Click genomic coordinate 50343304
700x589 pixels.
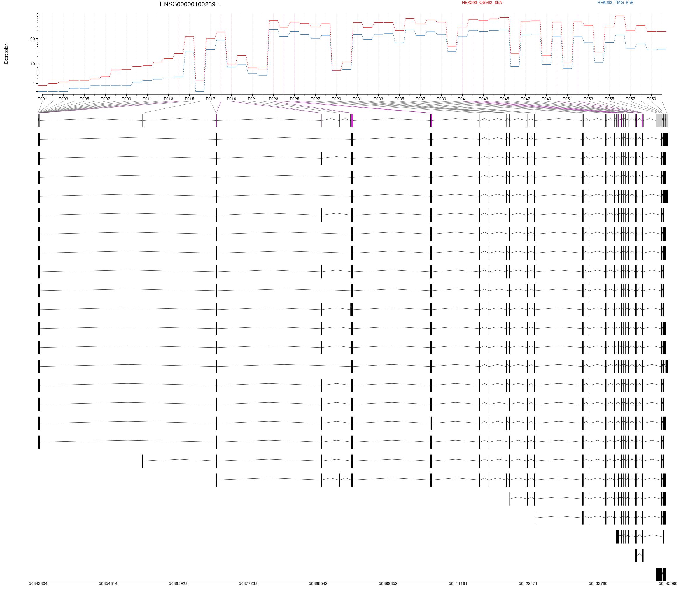tap(38, 584)
